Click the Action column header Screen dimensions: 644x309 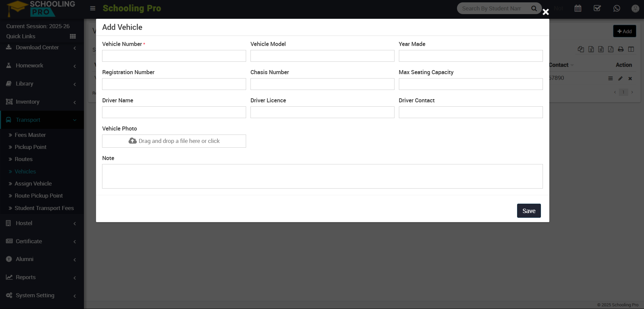[624, 65]
